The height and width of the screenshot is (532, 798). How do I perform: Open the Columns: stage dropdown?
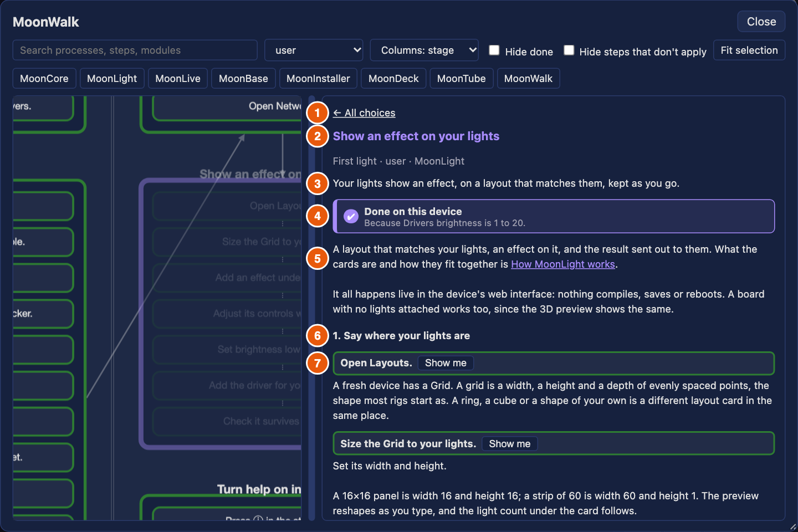coord(424,50)
